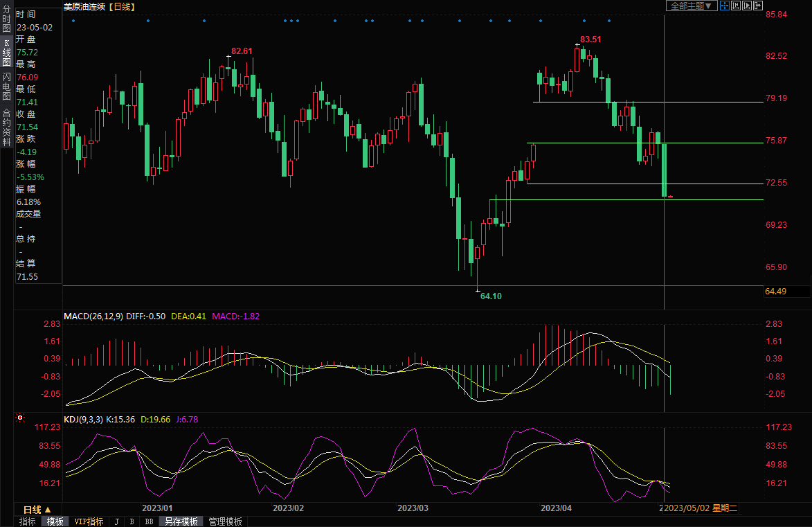Expand the 日线 period selector
Image resolution: width=812 pixels, height=527 pixels.
click(x=37, y=509)
